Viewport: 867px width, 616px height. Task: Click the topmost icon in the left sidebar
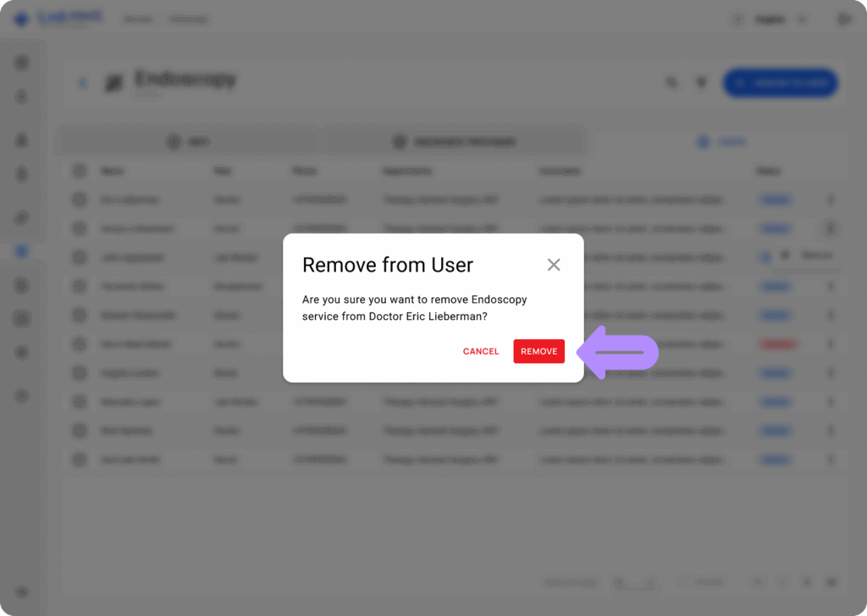pos(22,62)
